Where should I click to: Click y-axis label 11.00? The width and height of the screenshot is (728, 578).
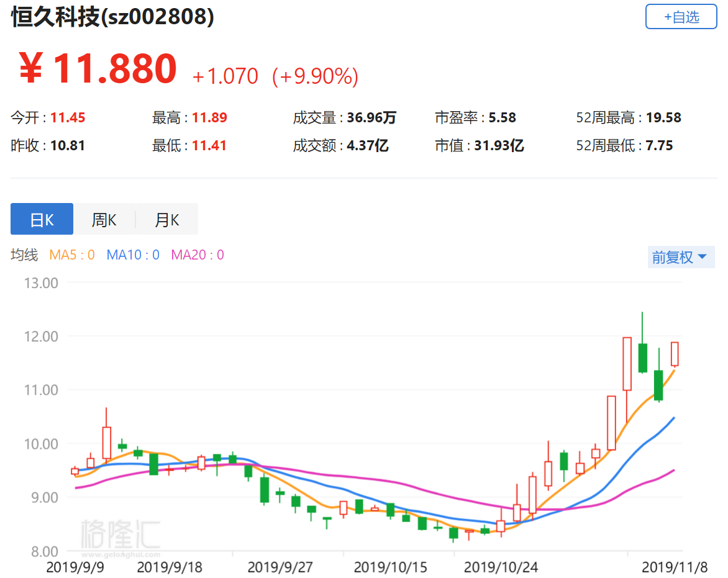42,390
